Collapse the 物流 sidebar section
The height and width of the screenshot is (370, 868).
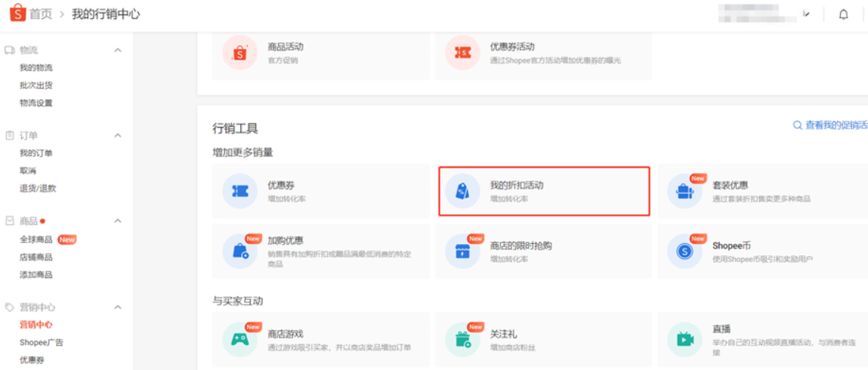pos(118,51)
